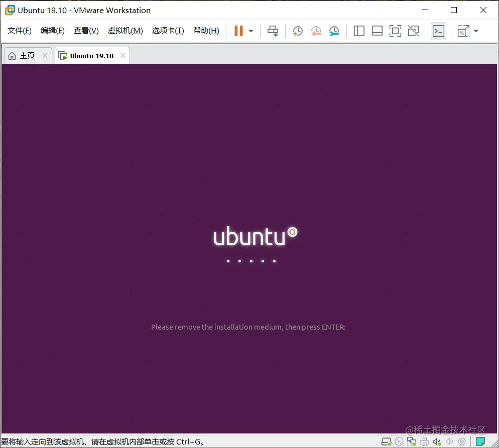The height and width of the screenshot is (448, 499).
Task: Open the VMware message log note
Action: pos(480,441)
